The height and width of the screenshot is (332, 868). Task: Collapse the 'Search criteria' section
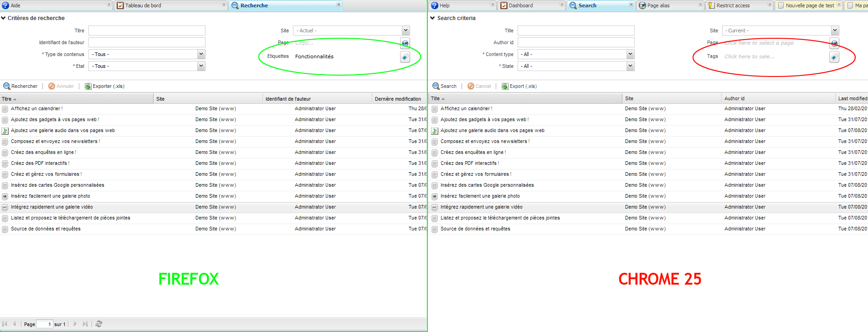pos(433,18)
